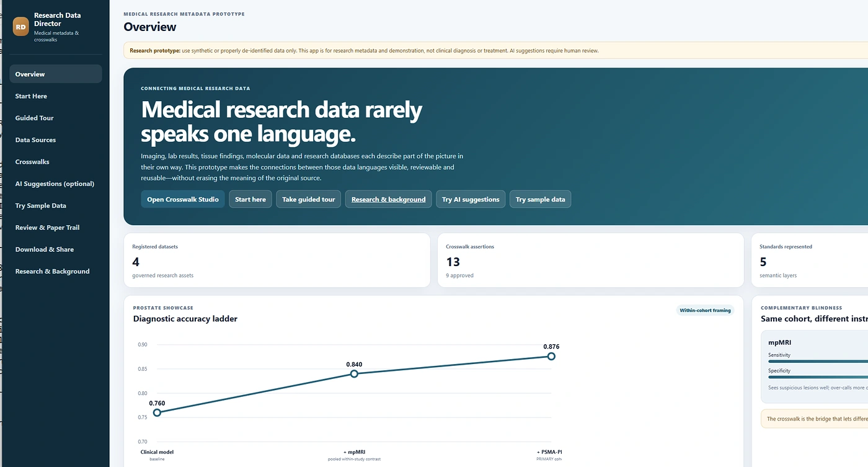Select the 0.840 mpMRI data point
This screenshot has height=467, width=868.
pos(354,374)
